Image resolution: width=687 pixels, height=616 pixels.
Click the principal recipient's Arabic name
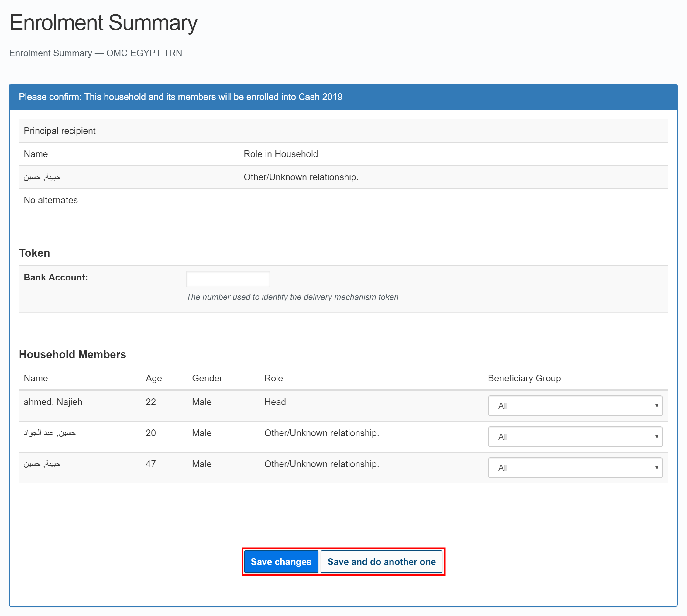click(42, 177)
